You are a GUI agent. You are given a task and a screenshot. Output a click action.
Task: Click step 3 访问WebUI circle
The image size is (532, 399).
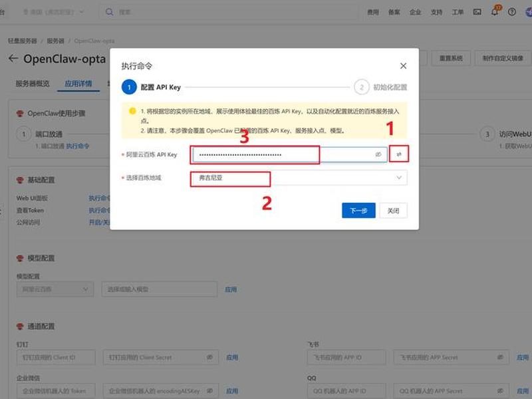coord(487,134)
